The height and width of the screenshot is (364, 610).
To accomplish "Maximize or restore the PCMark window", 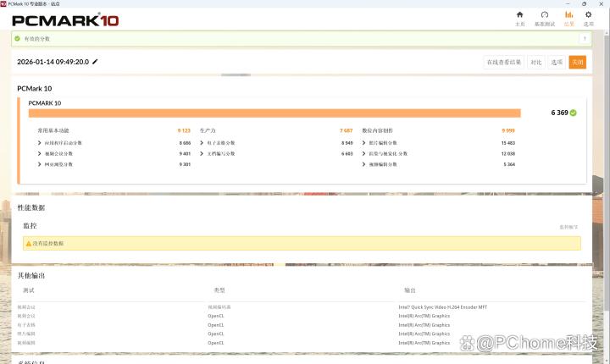I will click(584, 4).
